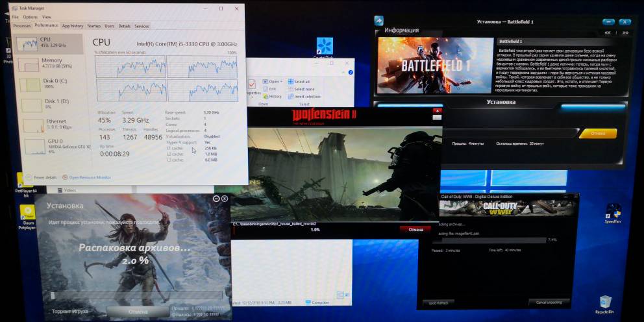Collapse the Explorer ribbon with the chevron
Viewport: 644px width, 322px height.
click(x=345, y=72)
